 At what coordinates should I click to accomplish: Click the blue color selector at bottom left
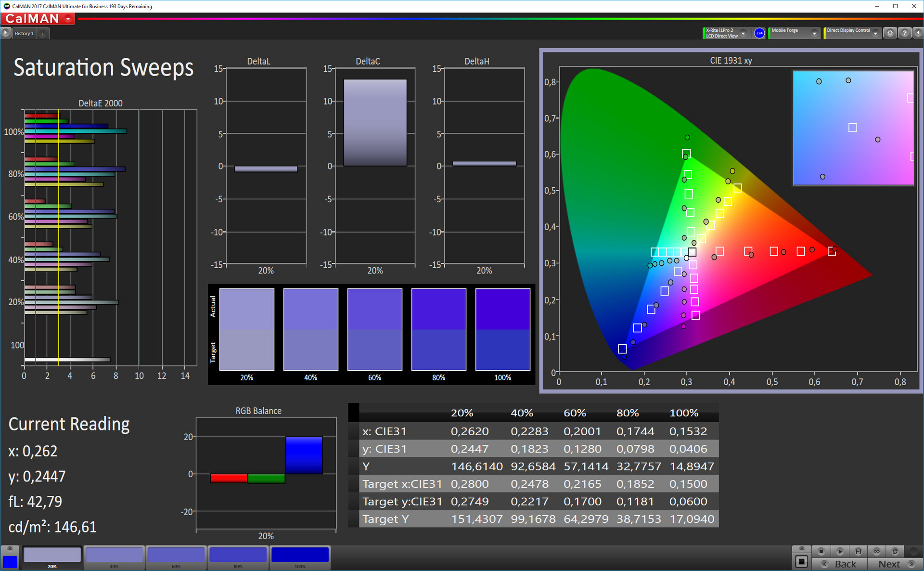tap(10, 561)
